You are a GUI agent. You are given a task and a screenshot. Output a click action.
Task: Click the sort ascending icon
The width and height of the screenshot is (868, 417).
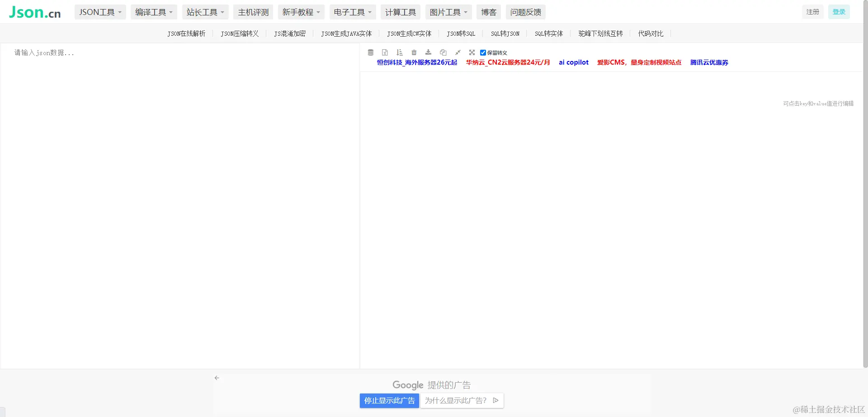(x=400, y=52)
